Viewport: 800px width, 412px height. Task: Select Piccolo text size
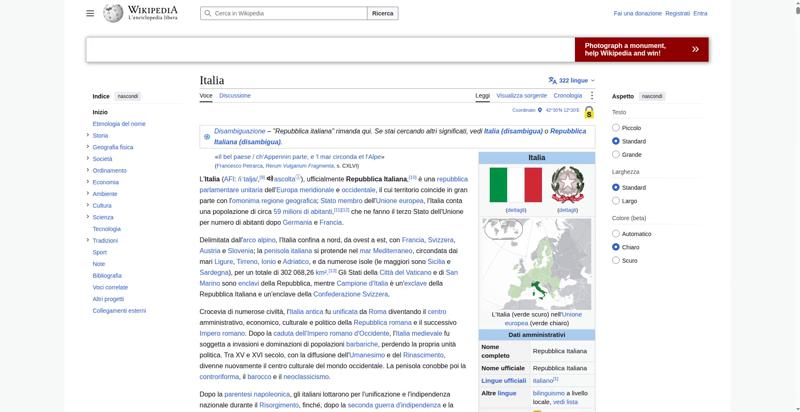(616, 128)
